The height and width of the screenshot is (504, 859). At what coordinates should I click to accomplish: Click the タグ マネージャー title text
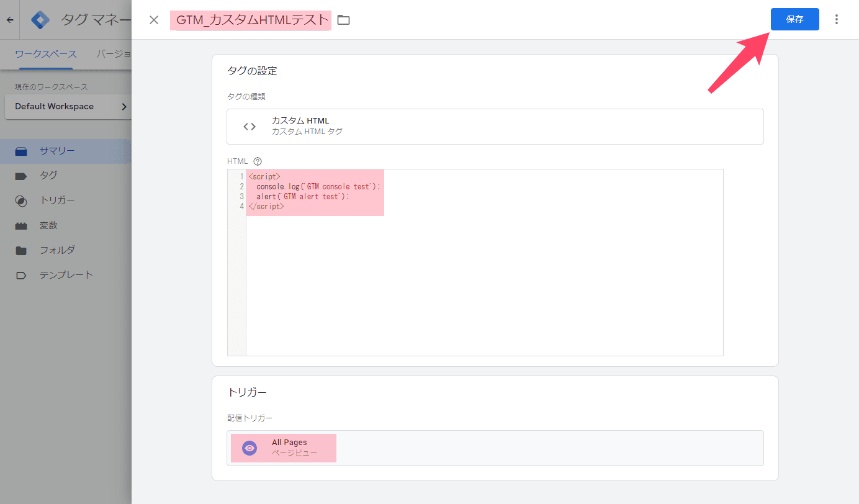96,20
